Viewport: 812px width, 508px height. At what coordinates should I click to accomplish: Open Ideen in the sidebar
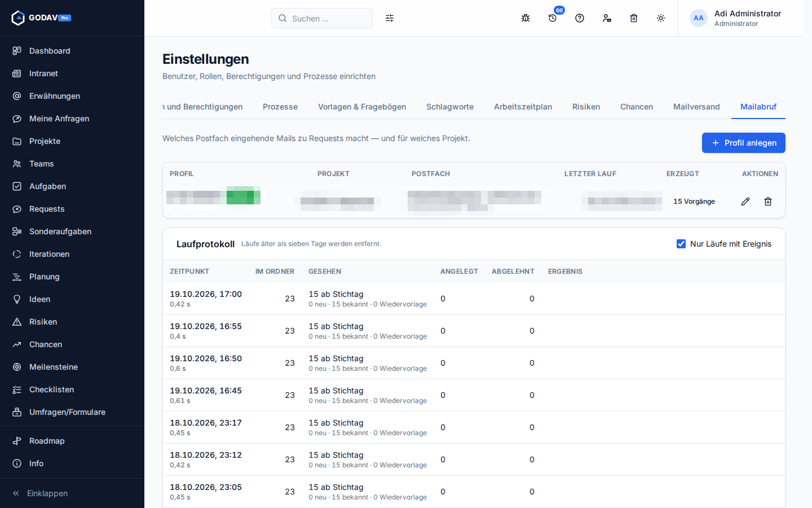coord(72,299)
